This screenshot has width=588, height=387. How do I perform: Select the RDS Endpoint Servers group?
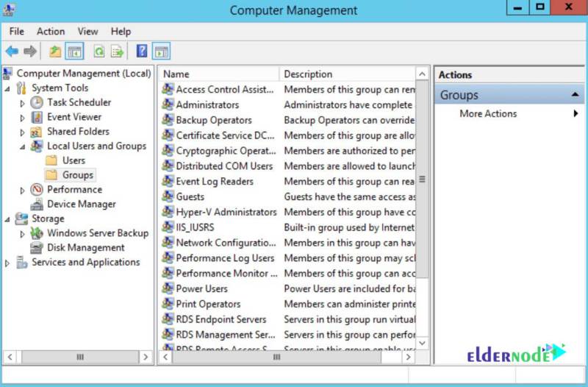click(221, 319)
